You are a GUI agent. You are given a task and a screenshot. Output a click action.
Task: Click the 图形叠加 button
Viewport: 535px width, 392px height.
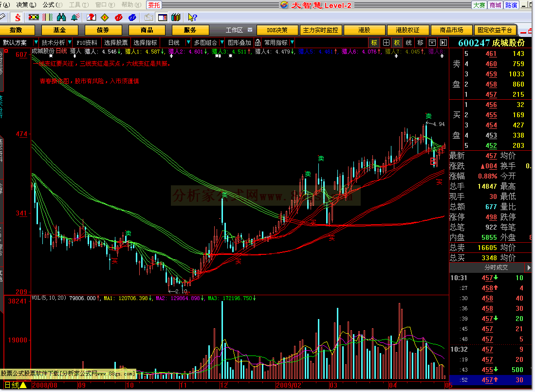point(240,43)
